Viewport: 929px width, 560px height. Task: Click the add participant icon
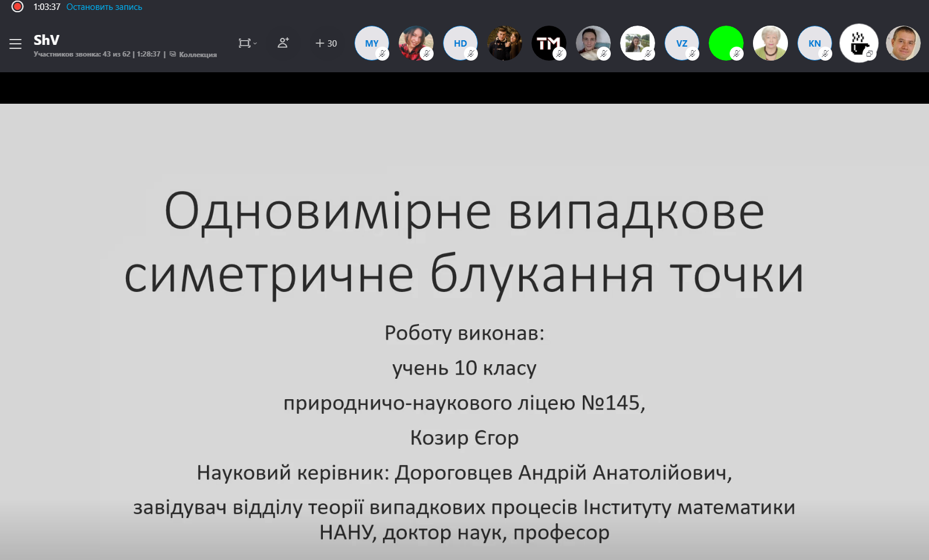(283, 43)
